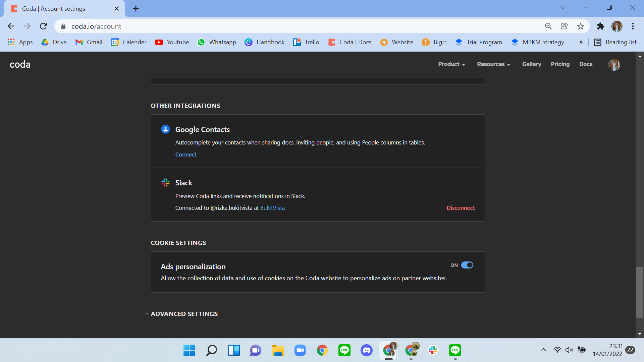Open the Pricing menu item

(560, 64)
